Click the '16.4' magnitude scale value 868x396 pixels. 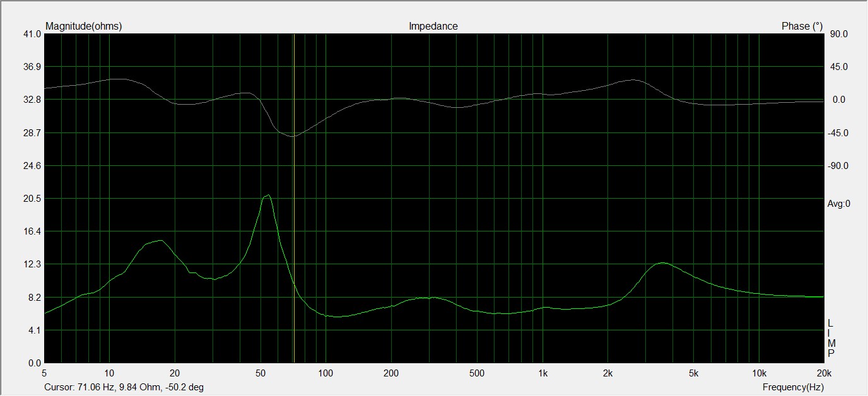(32, 231)
